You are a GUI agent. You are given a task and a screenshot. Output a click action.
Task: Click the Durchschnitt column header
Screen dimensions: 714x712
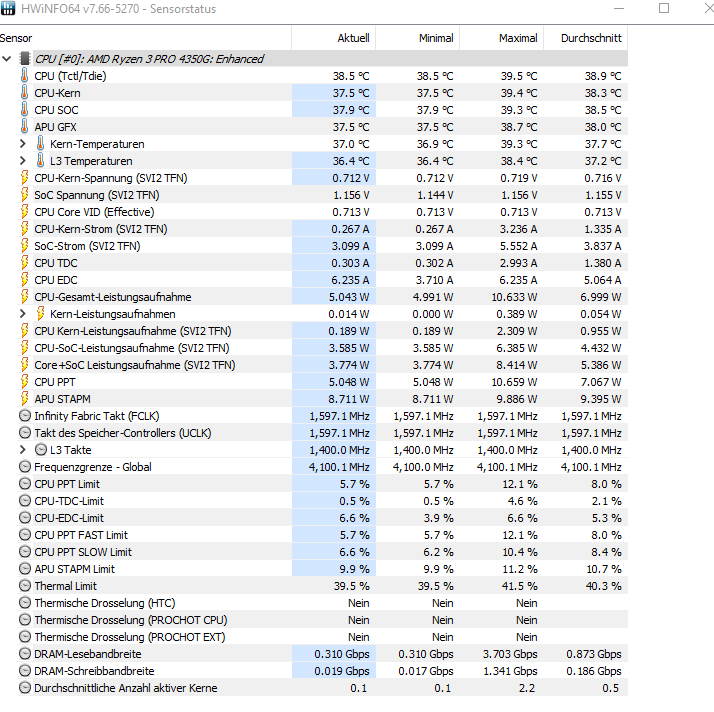tap(586, 38)
